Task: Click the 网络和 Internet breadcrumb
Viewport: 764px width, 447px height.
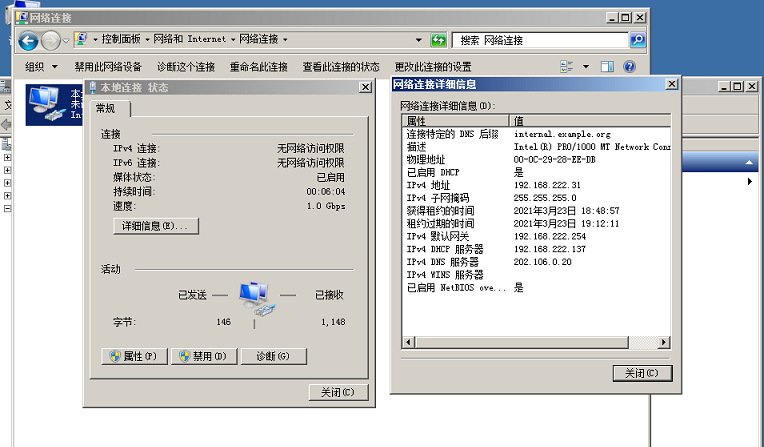Action: 190,39
